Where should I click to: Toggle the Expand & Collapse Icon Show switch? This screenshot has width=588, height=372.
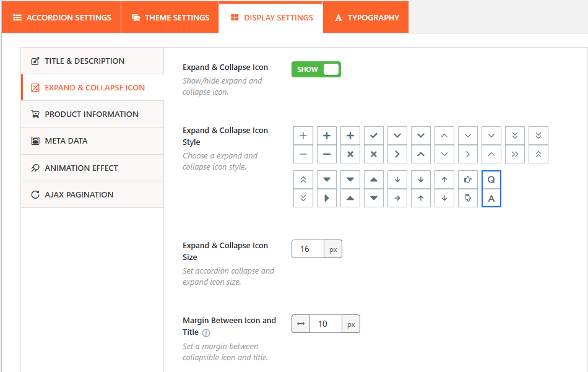pyautogui.click(x=316, y=69)
